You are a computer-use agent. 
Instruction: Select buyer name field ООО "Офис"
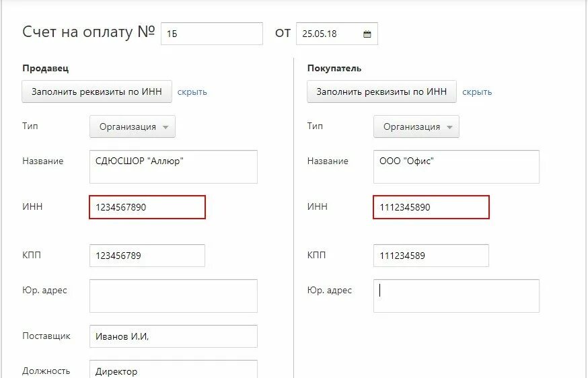tap(456, 167)
